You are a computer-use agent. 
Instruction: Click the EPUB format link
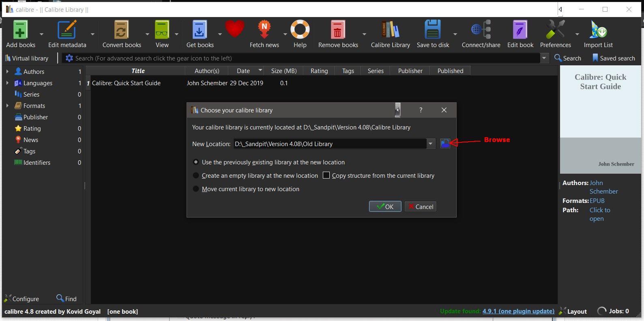[597, 200]
